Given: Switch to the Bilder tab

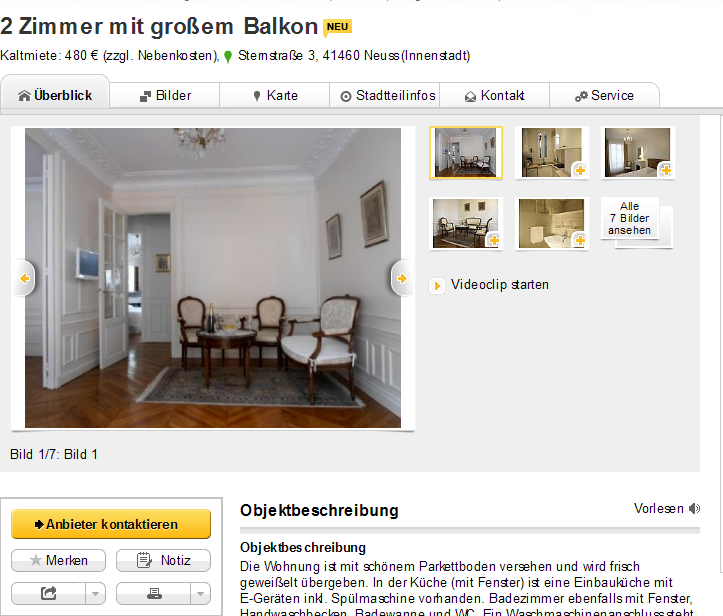Looking at the screenshot, I should (165, 95).
